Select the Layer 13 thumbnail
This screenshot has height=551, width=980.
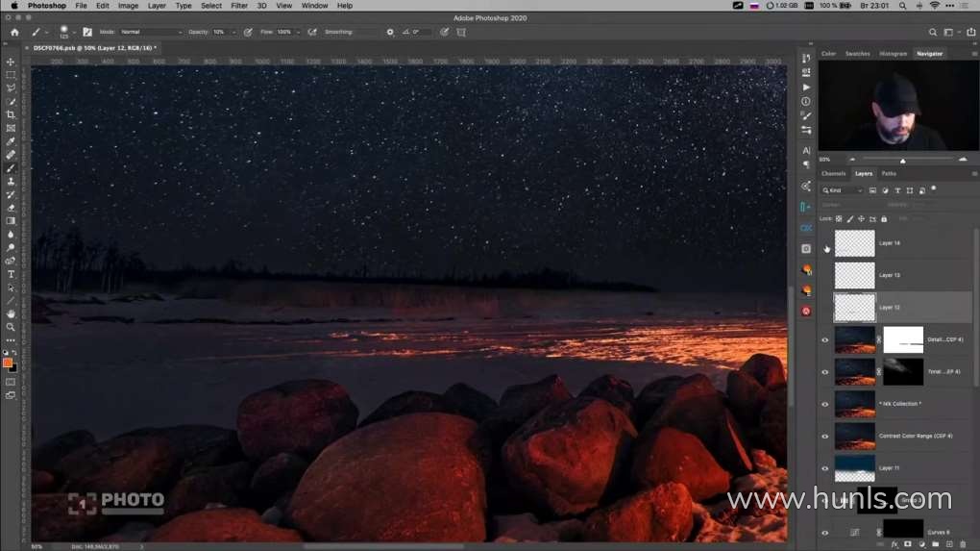click(854, 275)
